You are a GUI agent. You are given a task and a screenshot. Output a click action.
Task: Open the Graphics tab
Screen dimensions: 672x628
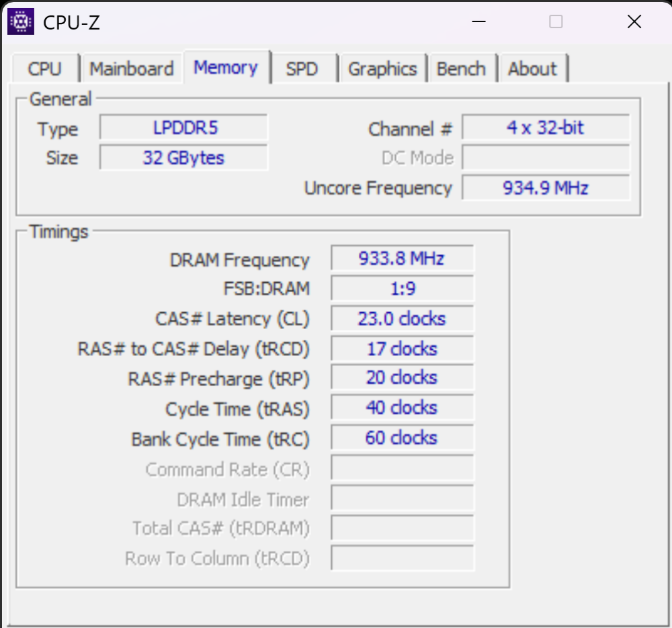(382, 69)
